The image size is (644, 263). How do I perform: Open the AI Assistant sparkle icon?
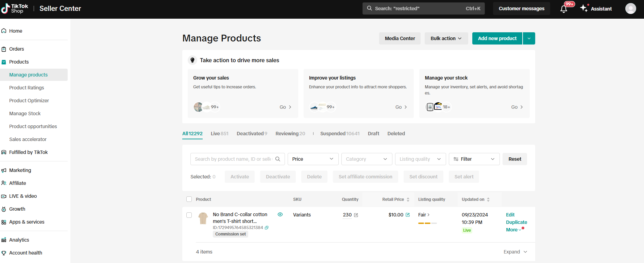[584, 8]
